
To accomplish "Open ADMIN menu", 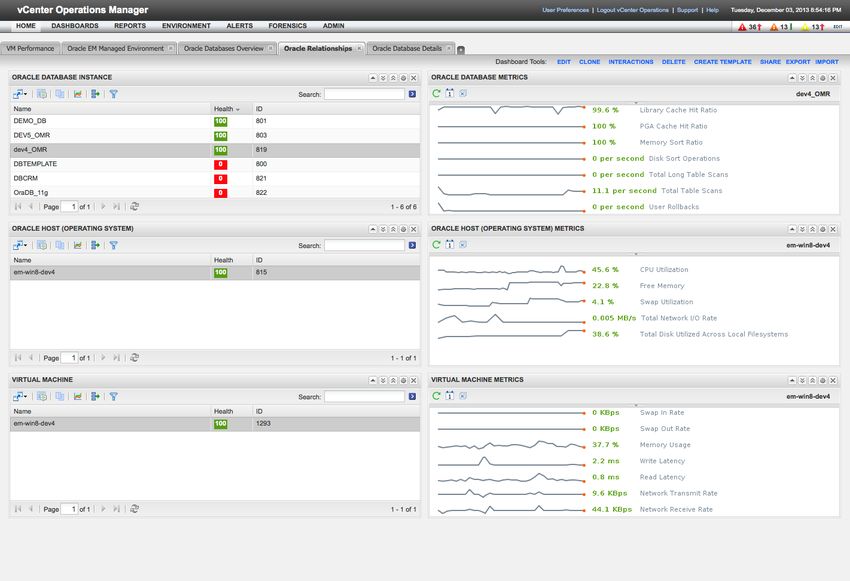I will [x=333, y=26].
